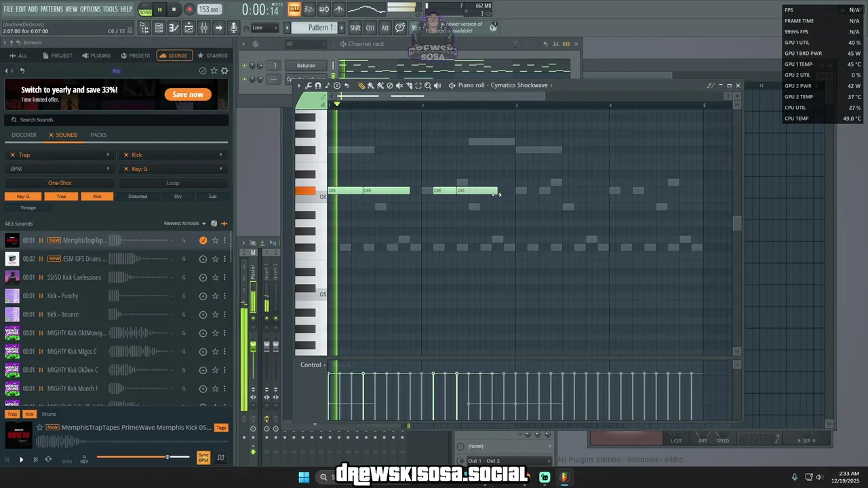Click the Babylon channel button
This screenshot has width=868, height=488.
(x=306, y=65)
